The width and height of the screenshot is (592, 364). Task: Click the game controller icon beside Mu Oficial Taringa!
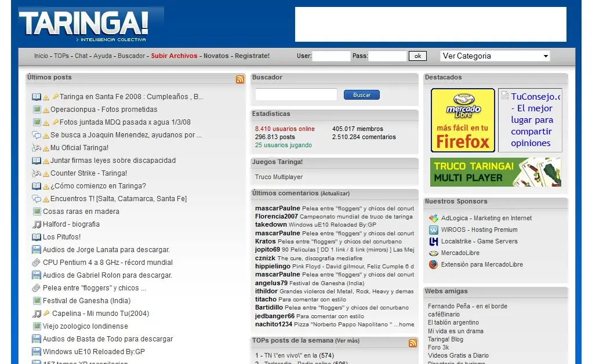point(37,148)
